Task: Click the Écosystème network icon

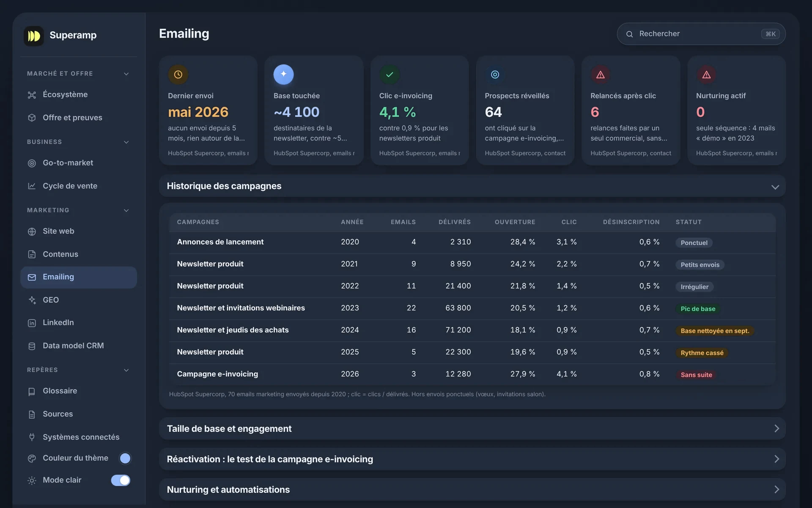Action: tap(32, 95)
